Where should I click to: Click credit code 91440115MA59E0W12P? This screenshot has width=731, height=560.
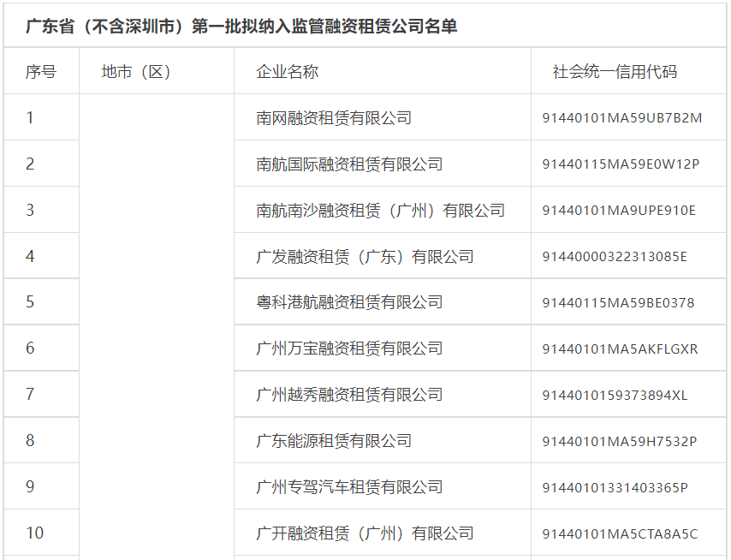621,164
